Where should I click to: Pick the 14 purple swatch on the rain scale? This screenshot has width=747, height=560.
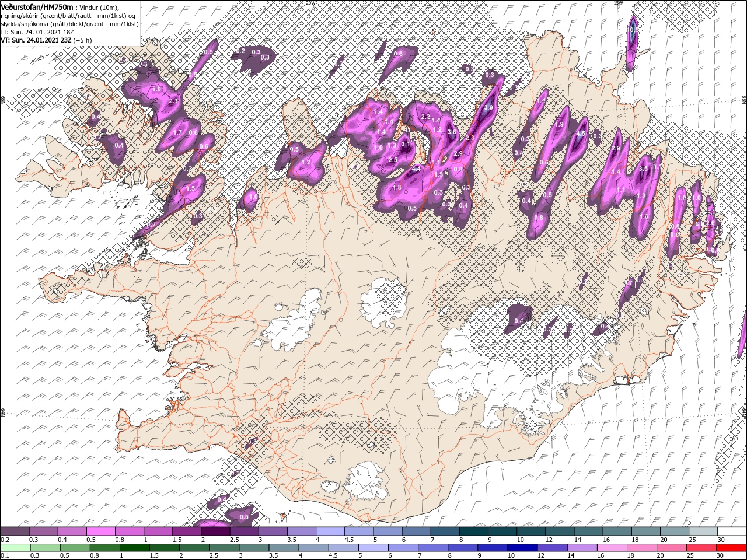point(581,547)
